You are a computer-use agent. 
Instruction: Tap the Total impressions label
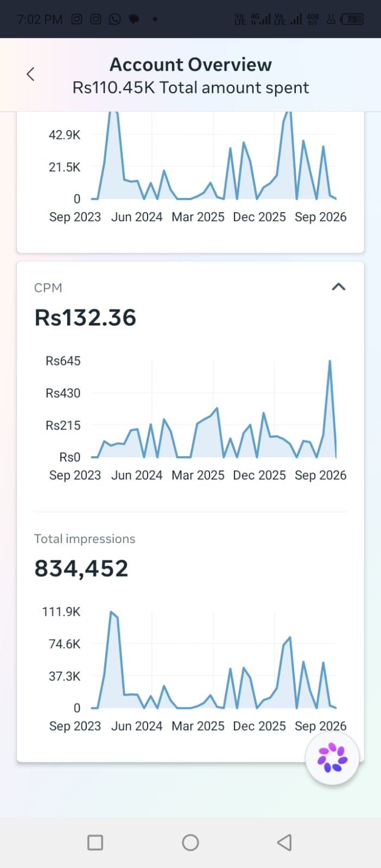(x=85, y=539)
